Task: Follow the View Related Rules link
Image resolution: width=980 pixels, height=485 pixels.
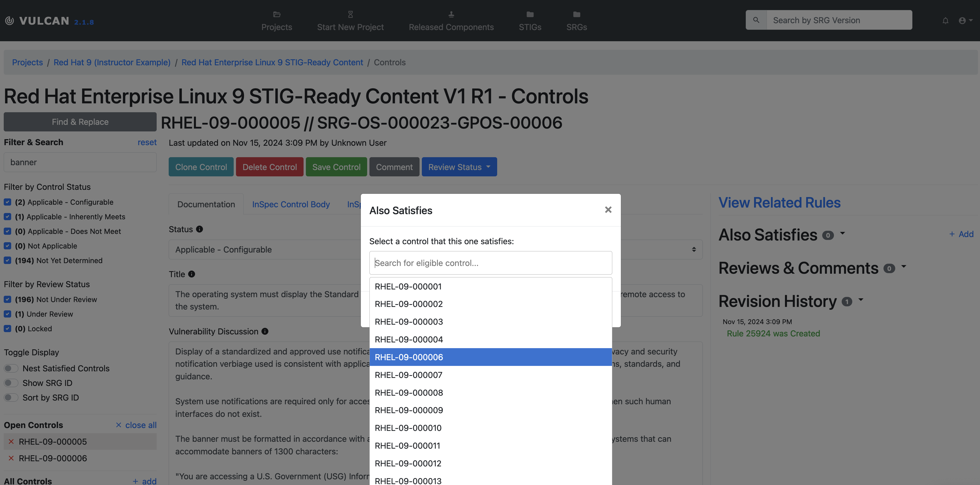Action: pyautogui.click(x=780, y=202)
